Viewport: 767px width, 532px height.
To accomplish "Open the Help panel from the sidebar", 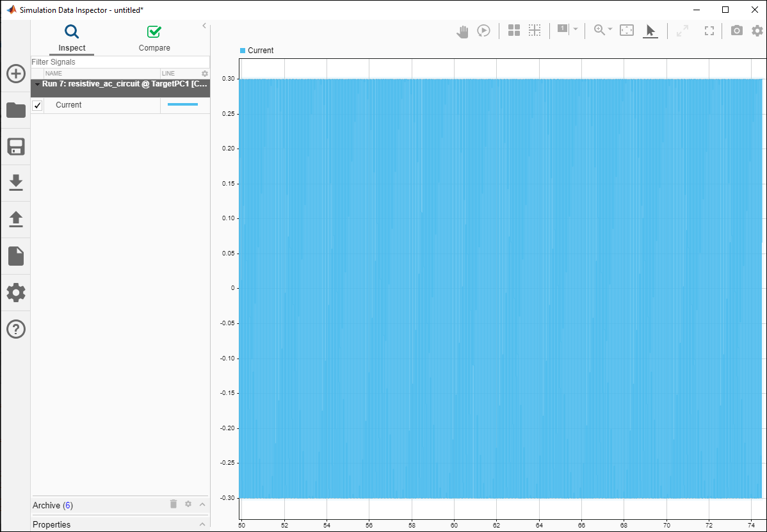I will (x=15, y=329).
